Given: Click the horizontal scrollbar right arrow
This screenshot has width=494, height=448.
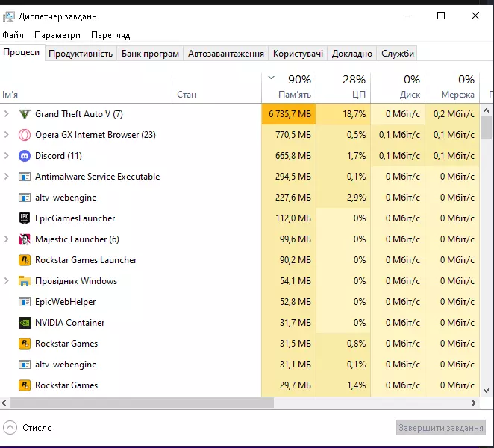Looking at the screenshot, I should (x=474, y=403).
